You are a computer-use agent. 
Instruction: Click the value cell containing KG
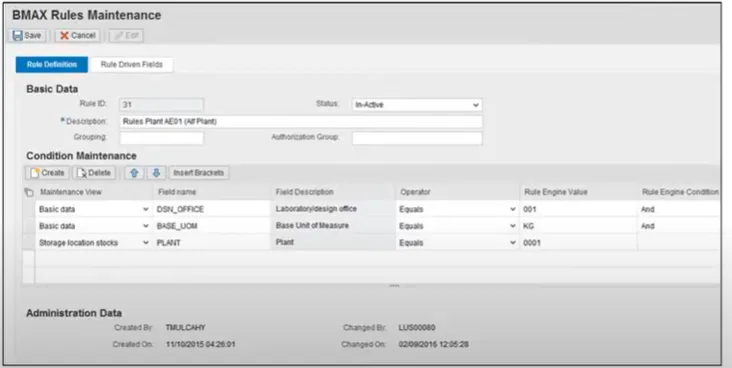tap(579, 226)
